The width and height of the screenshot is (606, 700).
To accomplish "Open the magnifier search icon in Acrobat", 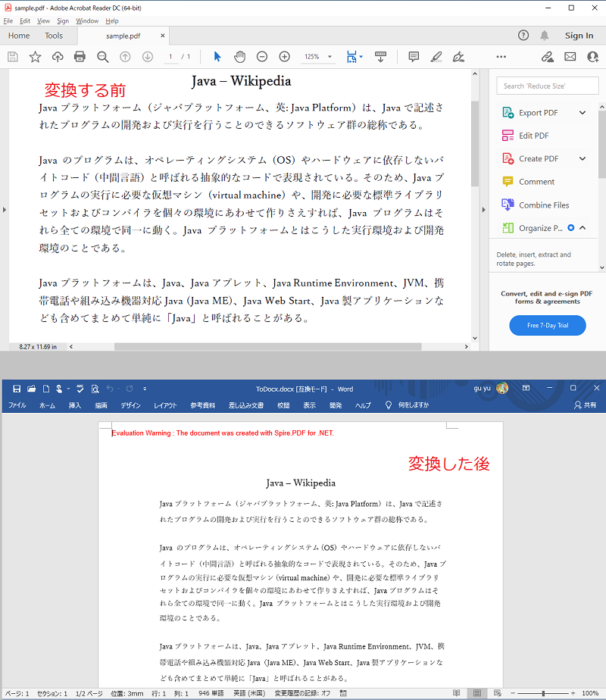I will [x=102, y=57].
